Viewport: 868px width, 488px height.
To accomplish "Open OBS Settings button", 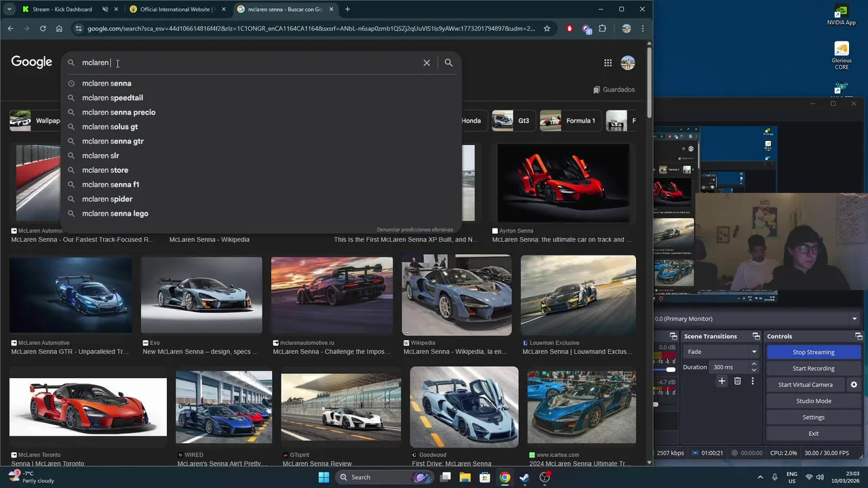I will coord(813,418).
